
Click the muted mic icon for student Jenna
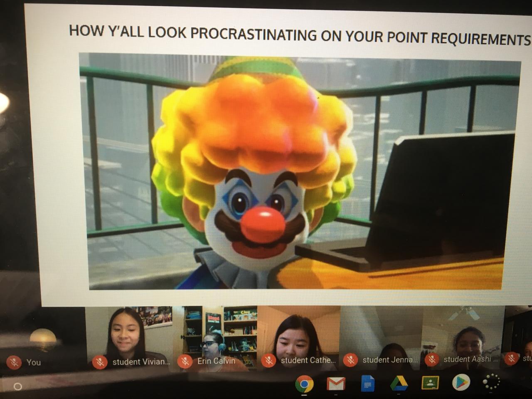(350, 360)
